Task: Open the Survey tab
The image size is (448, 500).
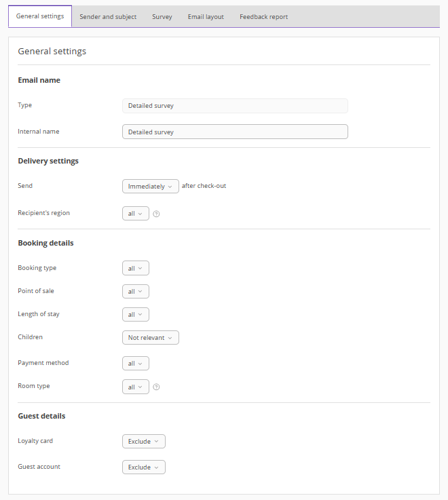Action: (x=162, y=17)
